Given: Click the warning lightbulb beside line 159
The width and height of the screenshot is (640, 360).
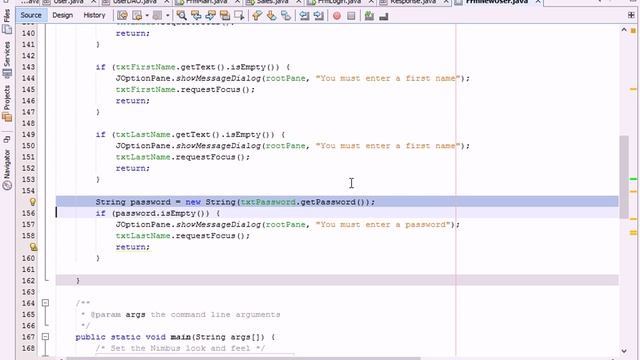Looking at the screenshot, I should (x=33, y=247).
